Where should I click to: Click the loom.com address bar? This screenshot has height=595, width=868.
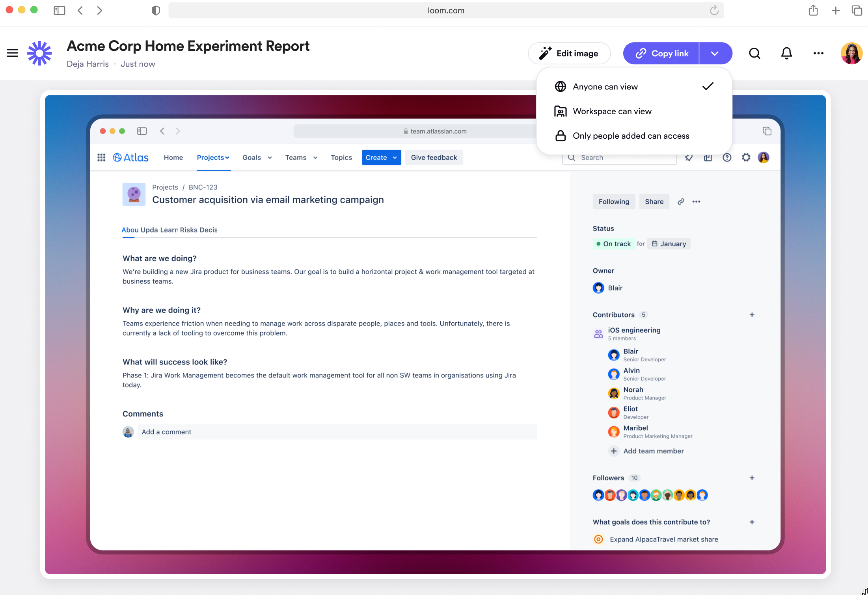tap(445, 11)
